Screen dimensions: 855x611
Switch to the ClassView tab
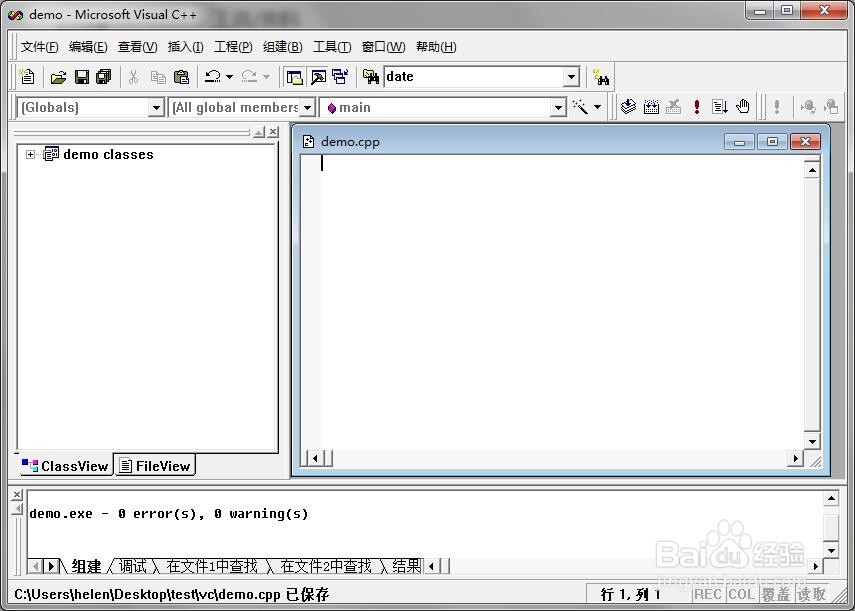[x=66, y=466]
